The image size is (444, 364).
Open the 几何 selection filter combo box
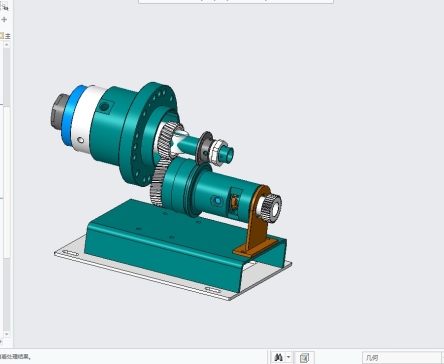(402, 358)
